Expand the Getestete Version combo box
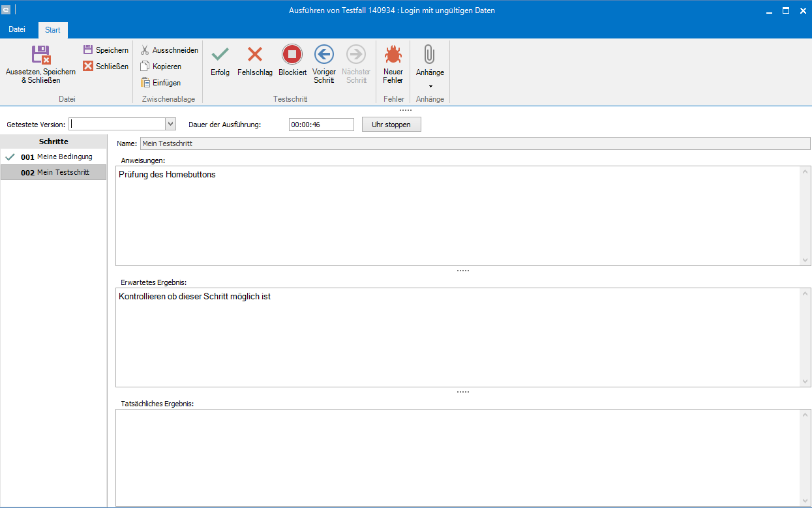 tap(171, 124)
